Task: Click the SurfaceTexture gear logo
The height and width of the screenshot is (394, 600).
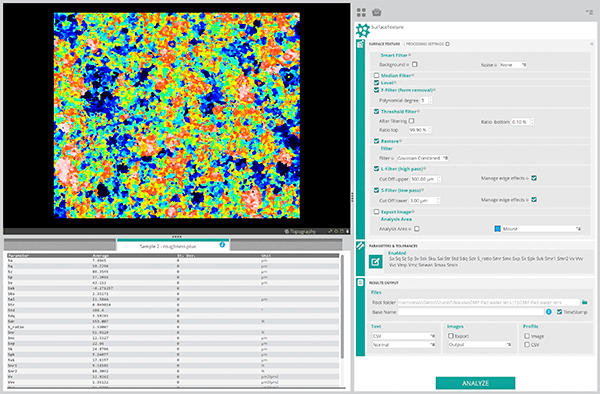Action: pos(363,30)
